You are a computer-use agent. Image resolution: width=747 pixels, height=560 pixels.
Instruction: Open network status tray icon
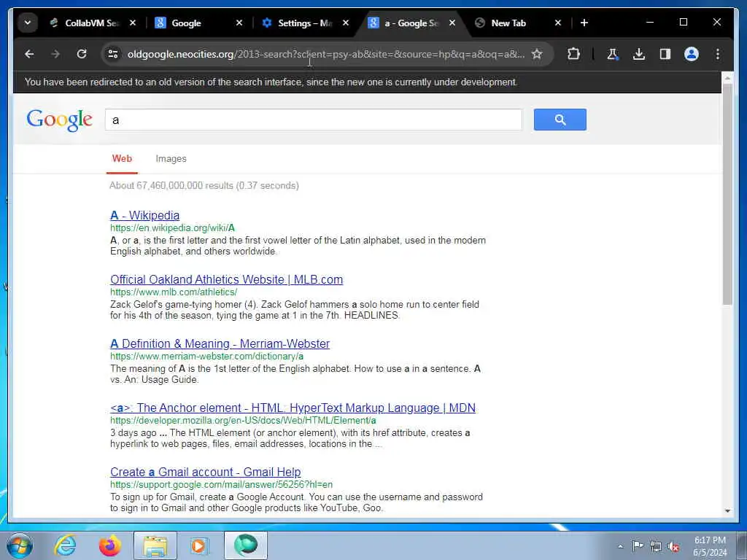point(656,546)
